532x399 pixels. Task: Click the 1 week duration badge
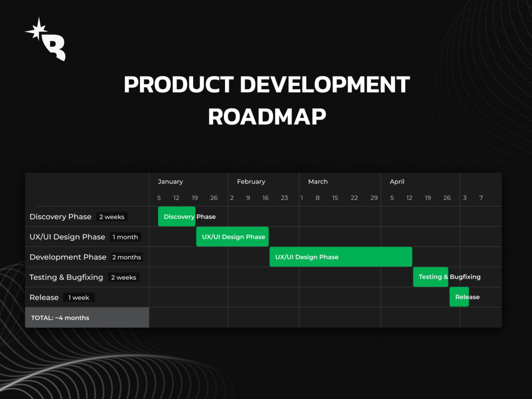point(79,297)
